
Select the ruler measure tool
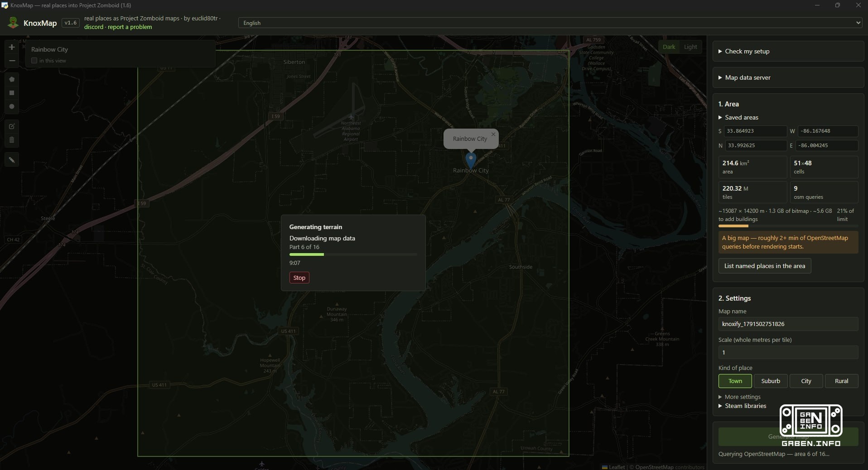[x=12, y=160]
